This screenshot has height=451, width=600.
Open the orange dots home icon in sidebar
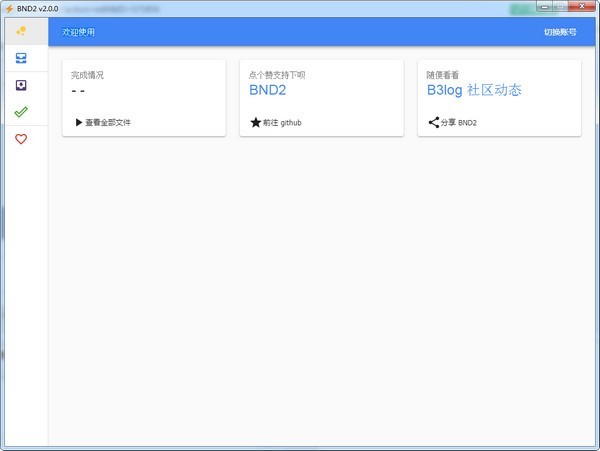[x=21, y=31]
